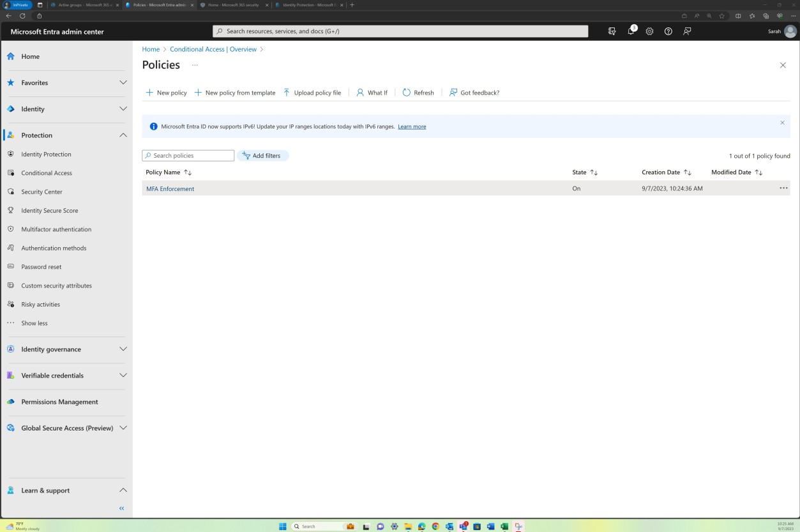Screen dimensions: 800x532
Task: Refresh the policy list
Action: [418, 93]
